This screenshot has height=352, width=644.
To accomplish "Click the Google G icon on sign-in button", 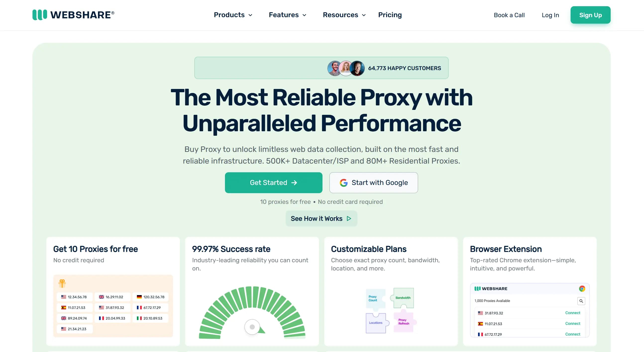I will tap(343, 183).
